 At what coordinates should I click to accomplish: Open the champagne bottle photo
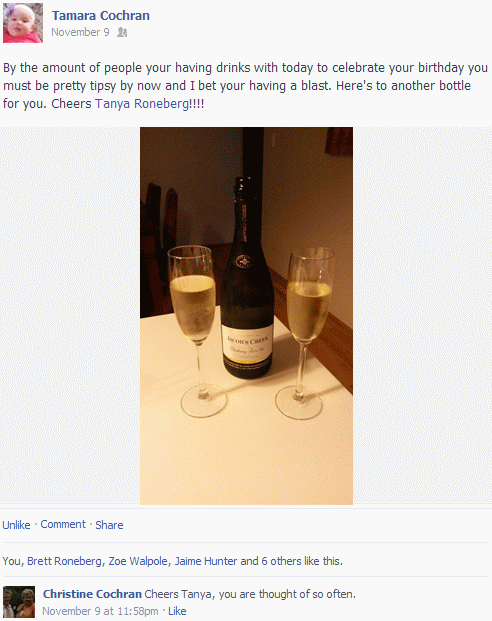pos(246,316)
